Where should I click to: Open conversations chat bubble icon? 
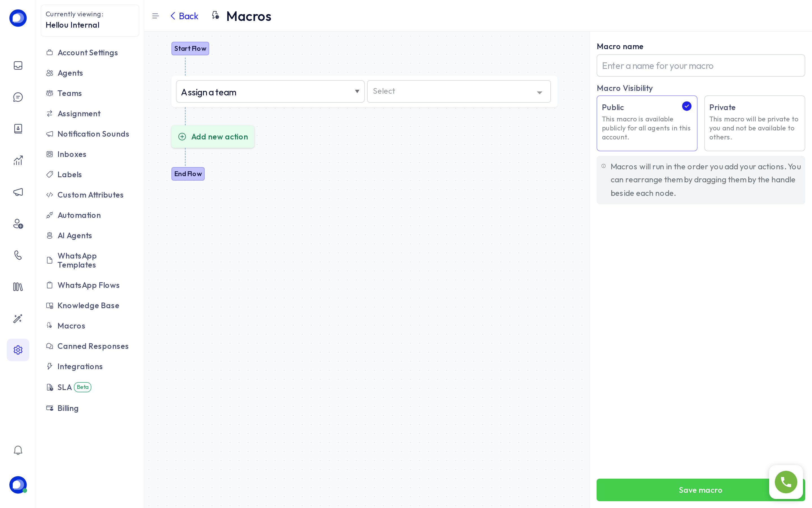pyautogui.click(x=18, y=97)
